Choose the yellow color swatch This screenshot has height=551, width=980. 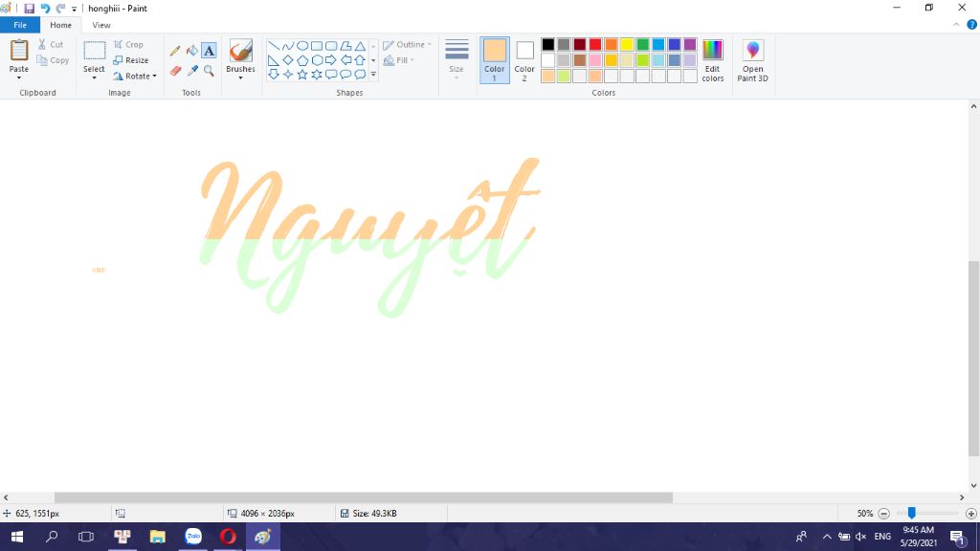tap(627, 44)
